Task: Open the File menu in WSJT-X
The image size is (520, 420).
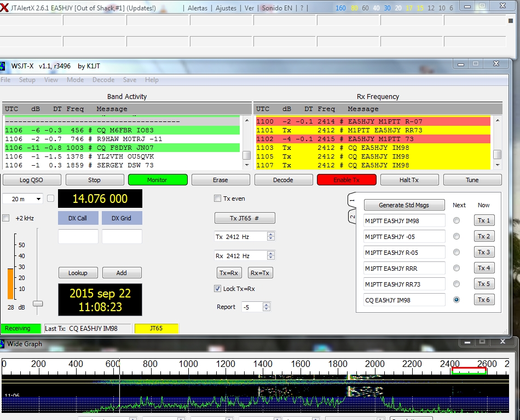Action: [5, 80]
